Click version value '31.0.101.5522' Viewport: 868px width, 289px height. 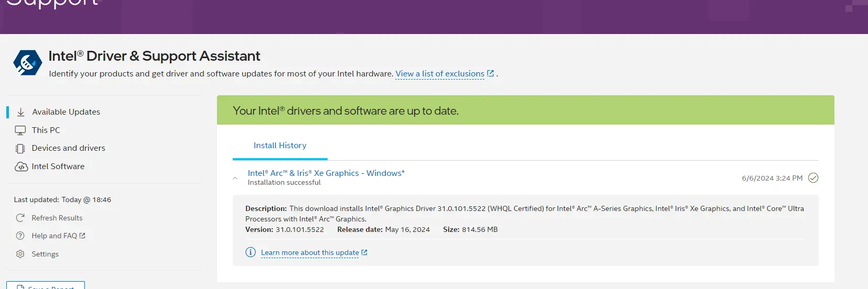[x=300, y=229]
